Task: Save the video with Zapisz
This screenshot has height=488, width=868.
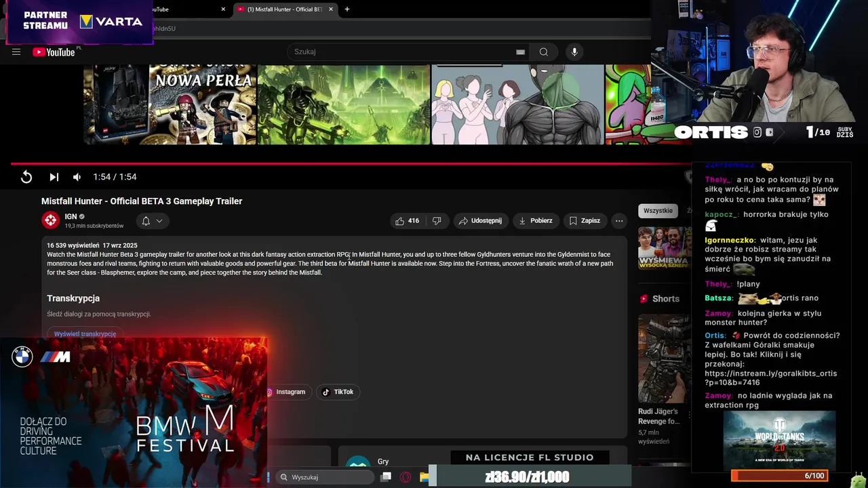Action: 585,220
